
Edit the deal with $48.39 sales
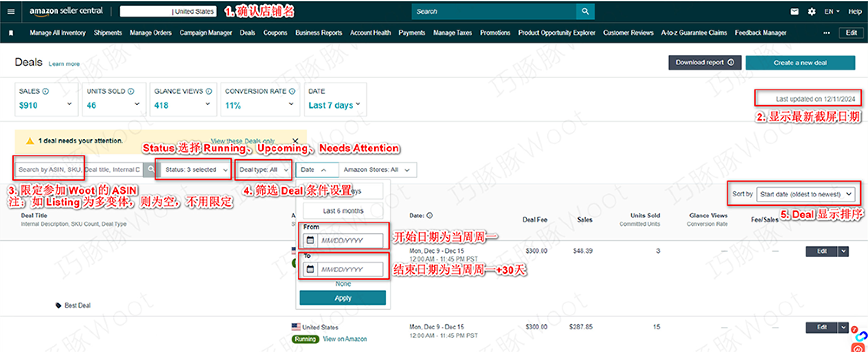click(x=822, y=251)
